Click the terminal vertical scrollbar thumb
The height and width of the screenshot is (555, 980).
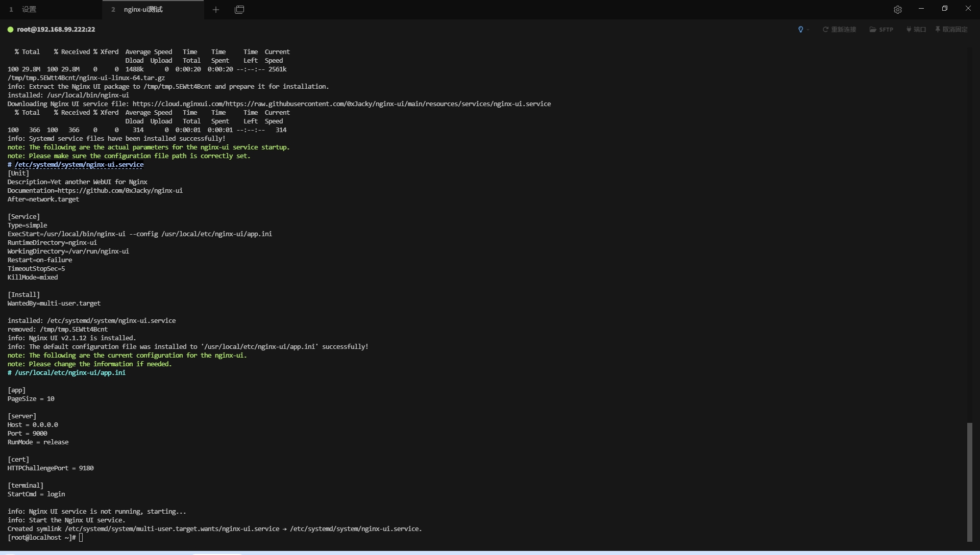point(970,482)
